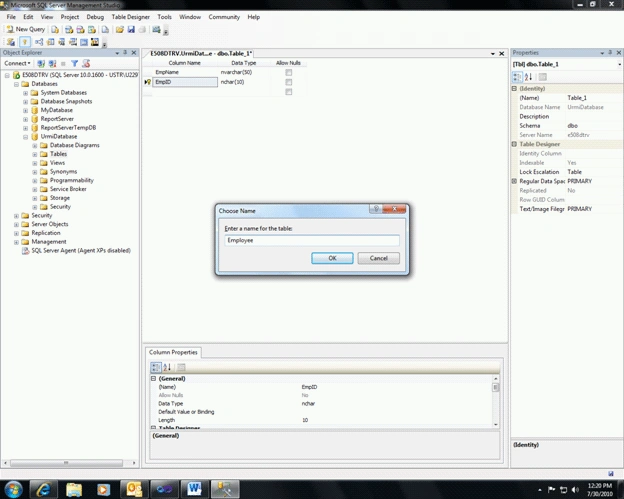Viewport: 624px width, 499px height.
Task: Start an Analysis Services DMX Query
Action: pyautogui.click(x=80, y=29)
